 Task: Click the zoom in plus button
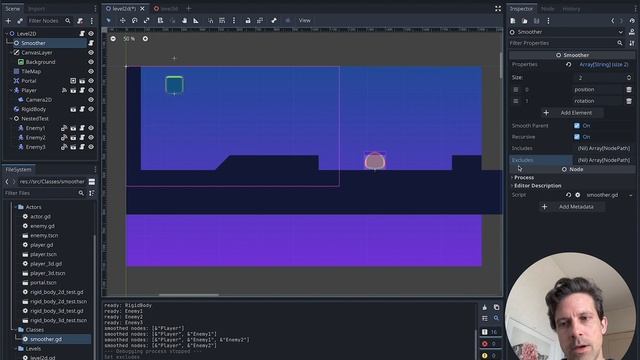pos(145,39)
